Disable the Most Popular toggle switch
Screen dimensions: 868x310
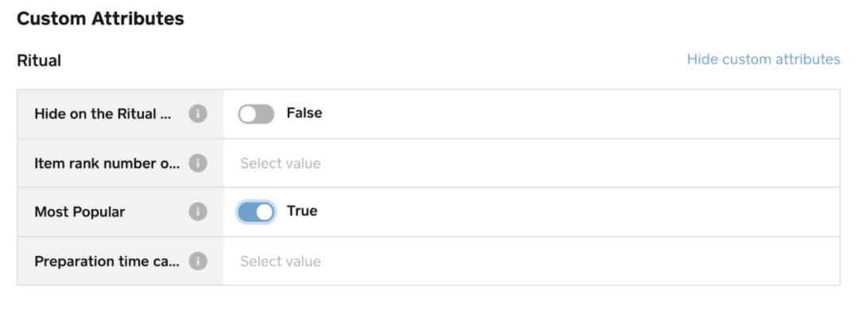[256, 211]
